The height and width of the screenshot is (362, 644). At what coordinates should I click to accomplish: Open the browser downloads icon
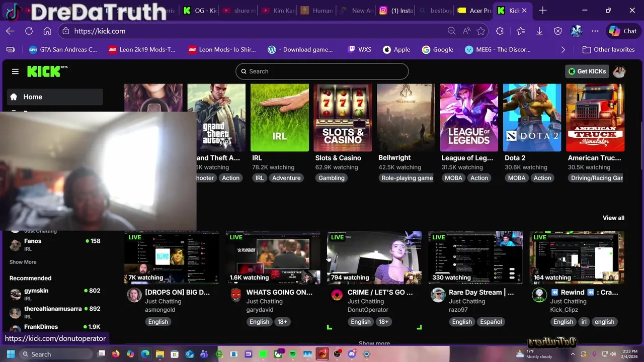click(x=539, y=31)
